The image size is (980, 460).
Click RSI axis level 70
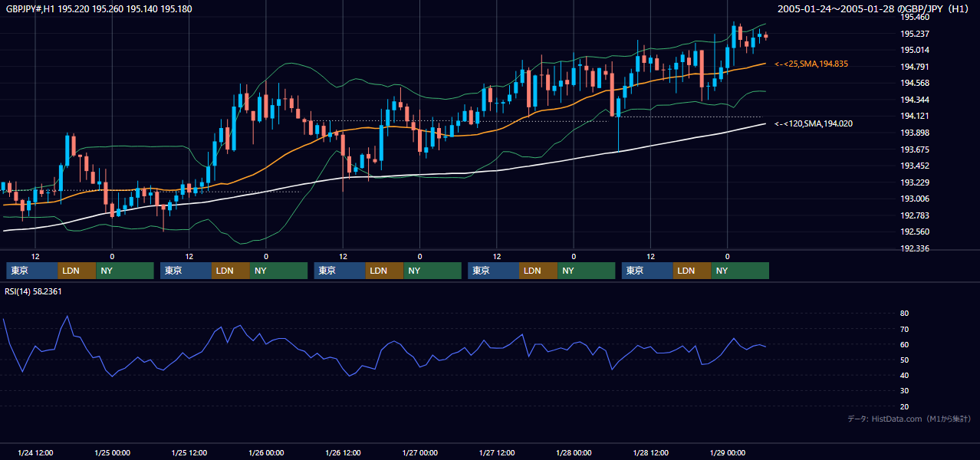pos(904,329)
